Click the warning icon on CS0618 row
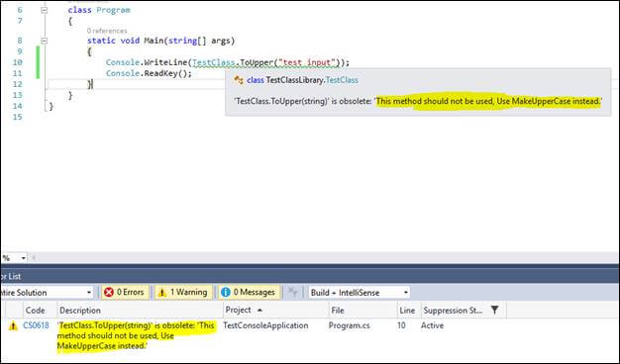620x364 pixels. click(x=13, y=325)
